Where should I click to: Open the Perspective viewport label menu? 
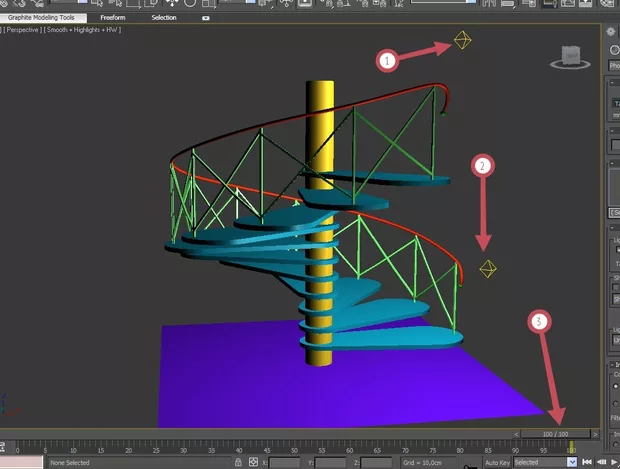(x=22, y=31)
